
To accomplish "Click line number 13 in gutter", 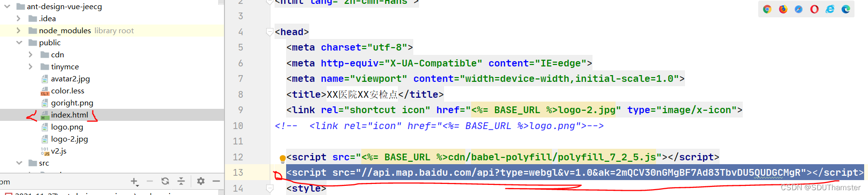I will coord(238,173).
